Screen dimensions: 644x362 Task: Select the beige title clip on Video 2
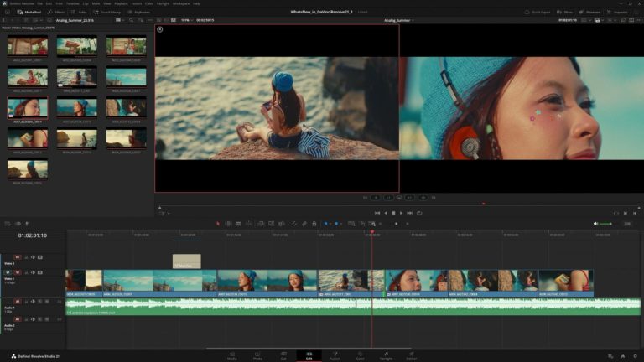click(186, 261)
